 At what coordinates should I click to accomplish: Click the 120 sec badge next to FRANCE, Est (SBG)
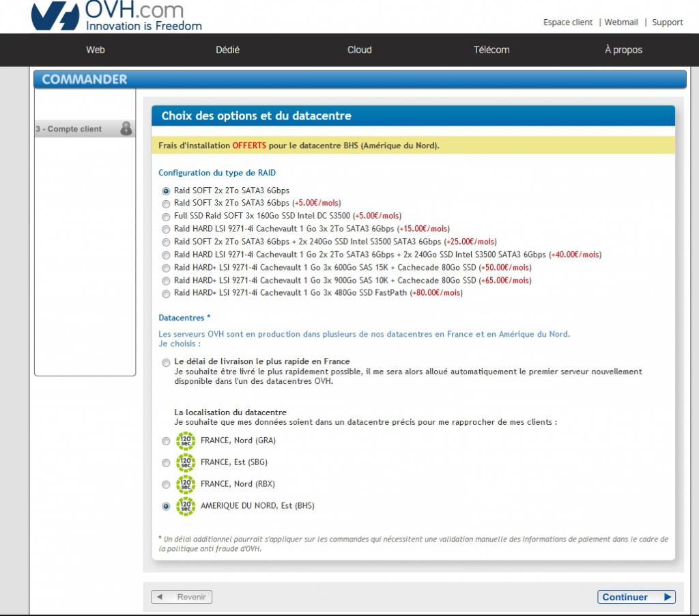(x=186, y=462)
